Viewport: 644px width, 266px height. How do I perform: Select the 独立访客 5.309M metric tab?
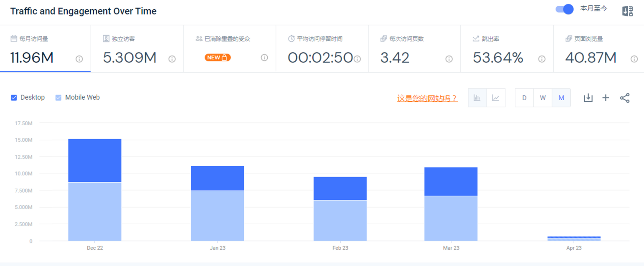[x=137, y=49]
